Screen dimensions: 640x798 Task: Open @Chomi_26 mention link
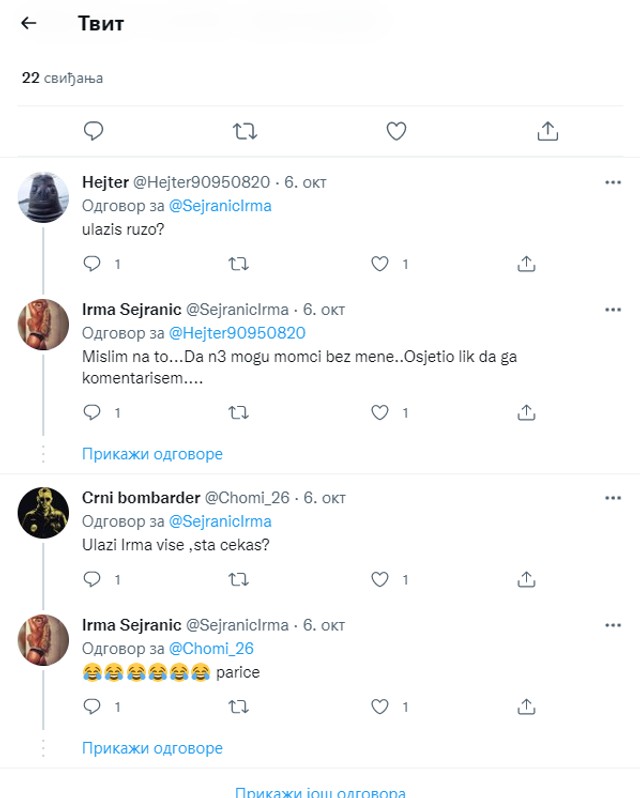click(x=210, y=649)
